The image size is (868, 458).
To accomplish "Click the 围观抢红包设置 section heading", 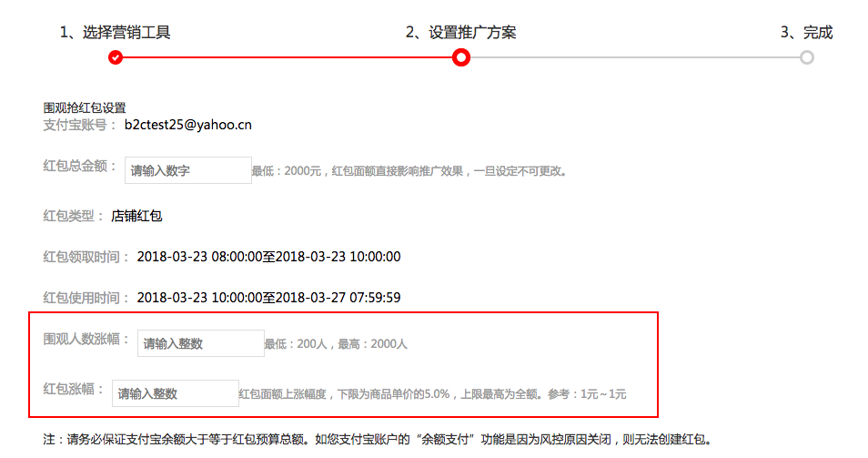I will [x=85, y=108].
